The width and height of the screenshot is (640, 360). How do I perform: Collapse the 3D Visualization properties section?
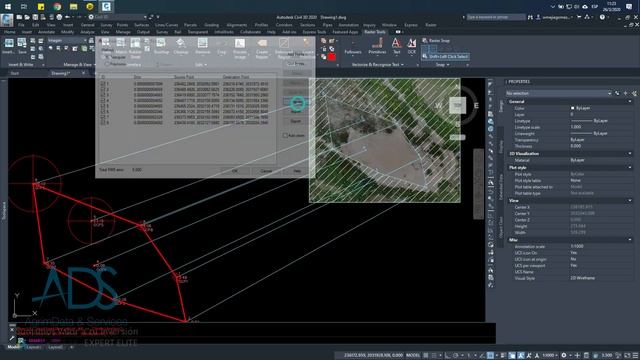tap(629, 153)
